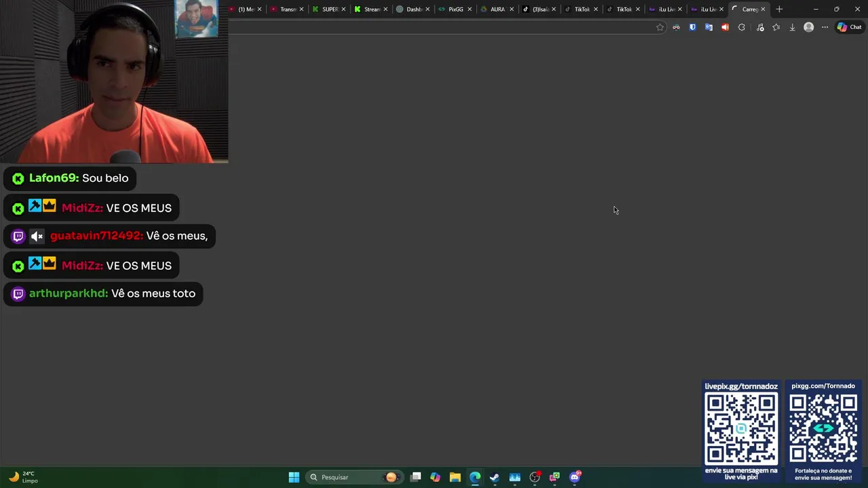Open the pink chat-star taskbar app

pos(555,477)
